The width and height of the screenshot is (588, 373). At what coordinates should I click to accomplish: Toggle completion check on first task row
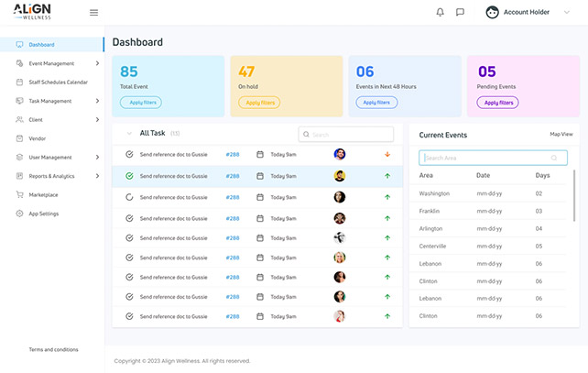coord(129,154)
